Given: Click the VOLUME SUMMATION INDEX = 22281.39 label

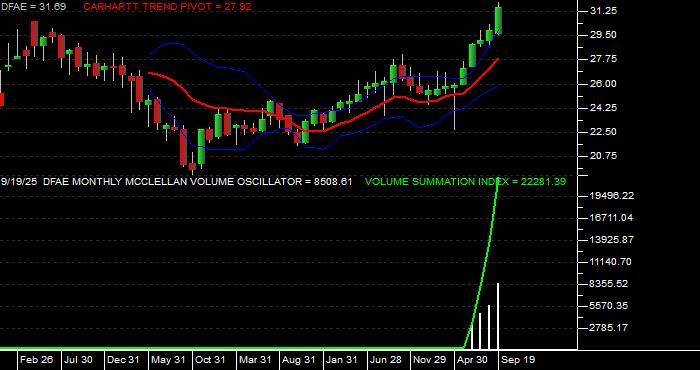Looking at the screenshot, I should click(x=465, y=182).
